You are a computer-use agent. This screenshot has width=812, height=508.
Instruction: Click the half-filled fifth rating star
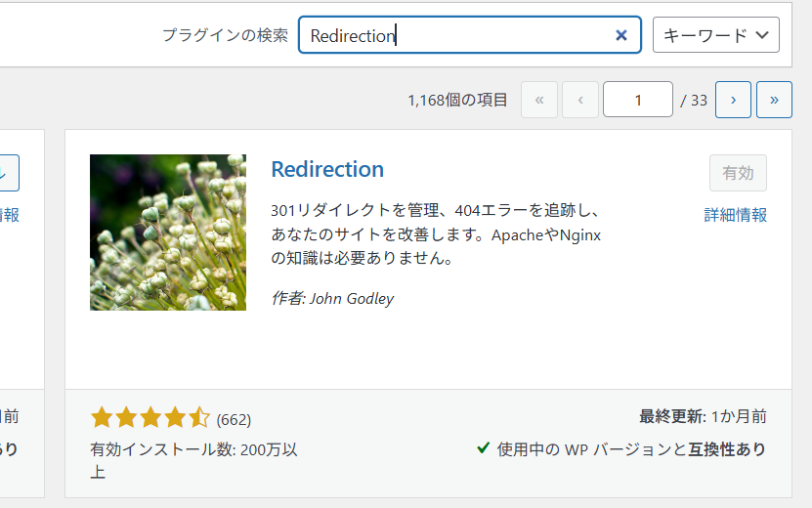[x=199, y=419]
